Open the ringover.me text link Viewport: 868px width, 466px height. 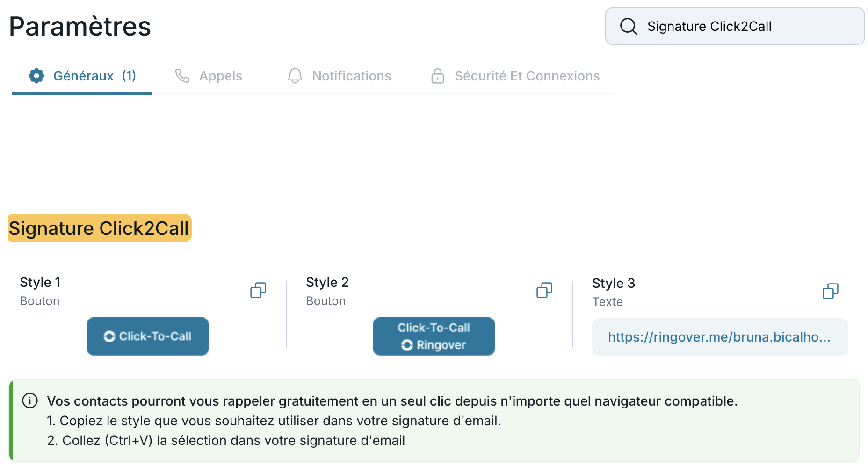719,337
